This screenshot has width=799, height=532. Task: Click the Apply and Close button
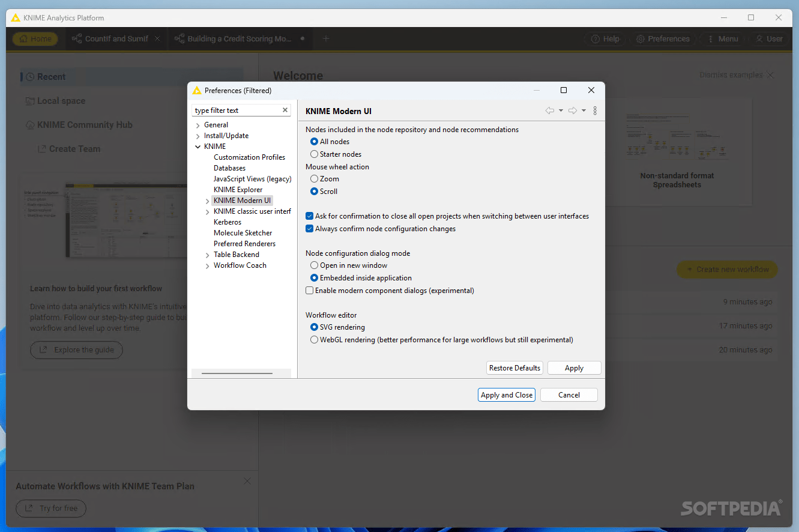506,394
